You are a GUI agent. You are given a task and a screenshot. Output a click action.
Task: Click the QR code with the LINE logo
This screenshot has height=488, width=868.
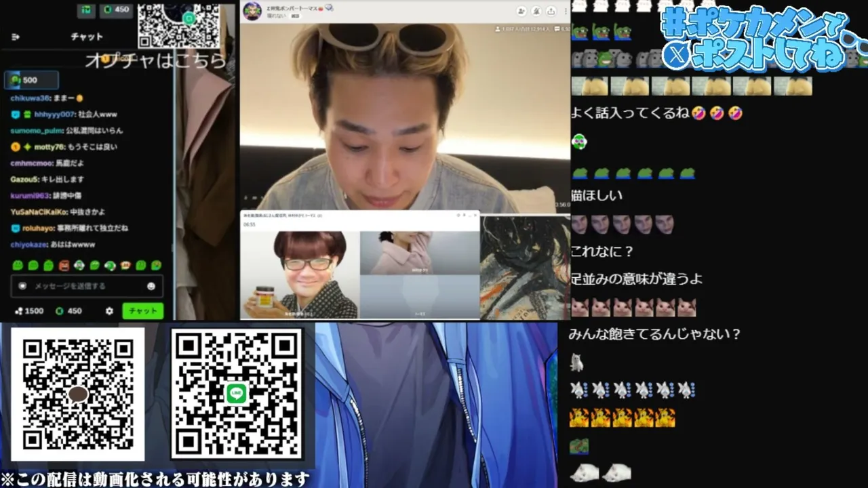pyautogui.click(x=236, y=394)
